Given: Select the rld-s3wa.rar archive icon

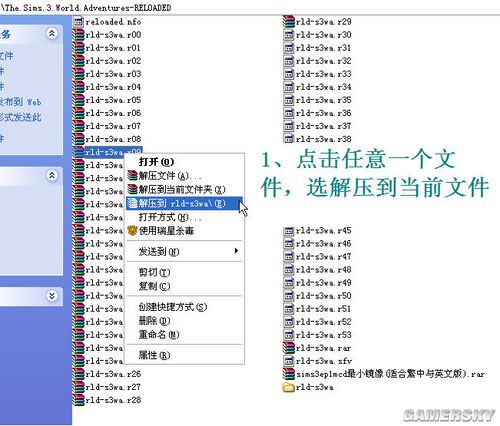Looking at the screenshot, I should coord(289,348).
